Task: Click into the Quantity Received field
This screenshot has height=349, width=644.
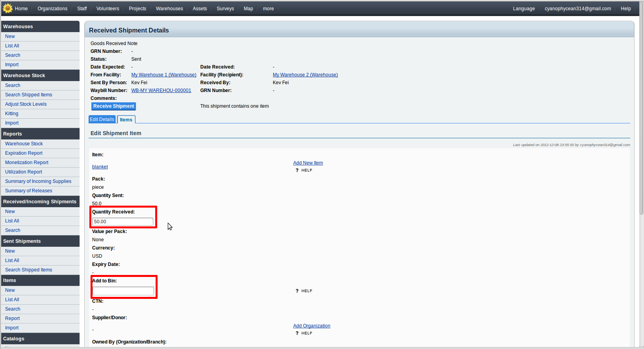Action: pos(123,222)
